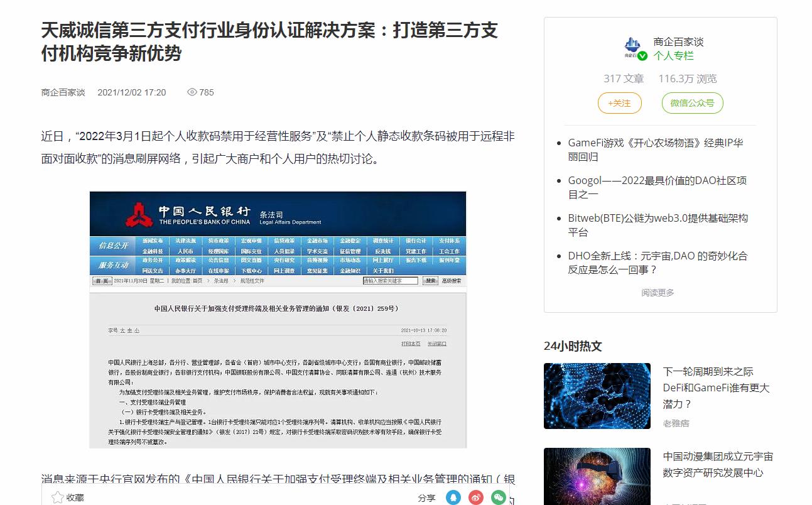Open the 微信公众号 button
This screenshot has height=505, width=812.
pyautogui.click(x=692, y=103)
